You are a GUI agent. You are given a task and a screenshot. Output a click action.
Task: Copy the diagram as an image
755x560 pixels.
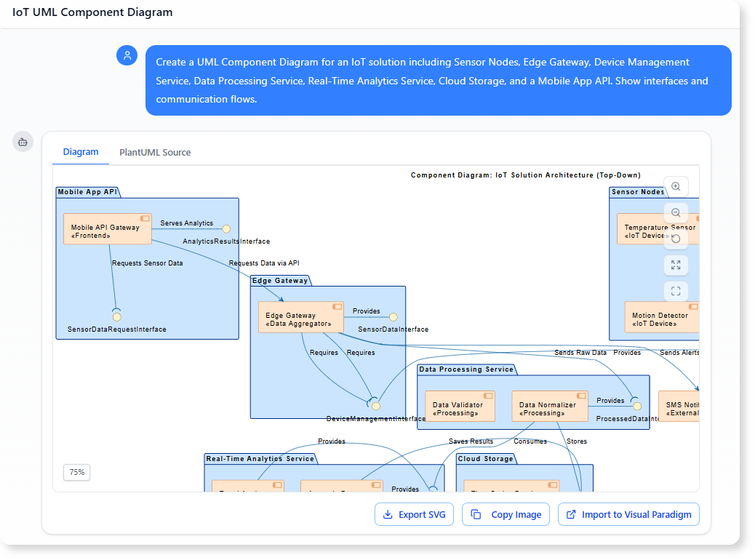coord(506,514)
